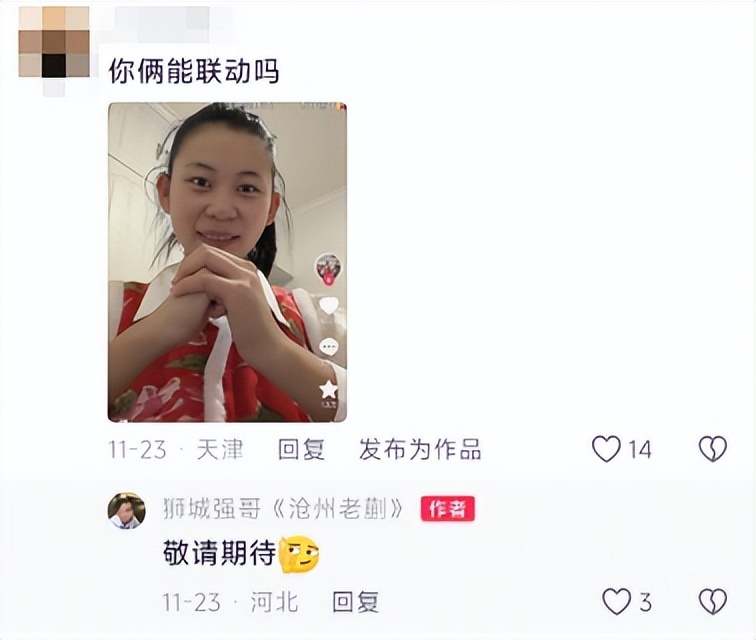Reply to the 你俩能联动吗 comment

301,450
